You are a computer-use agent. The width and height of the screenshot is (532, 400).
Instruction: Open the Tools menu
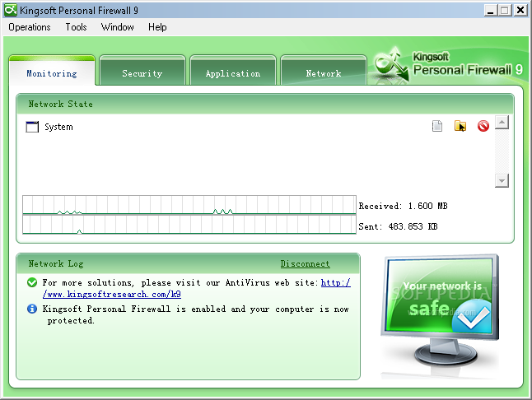[76, 27]
